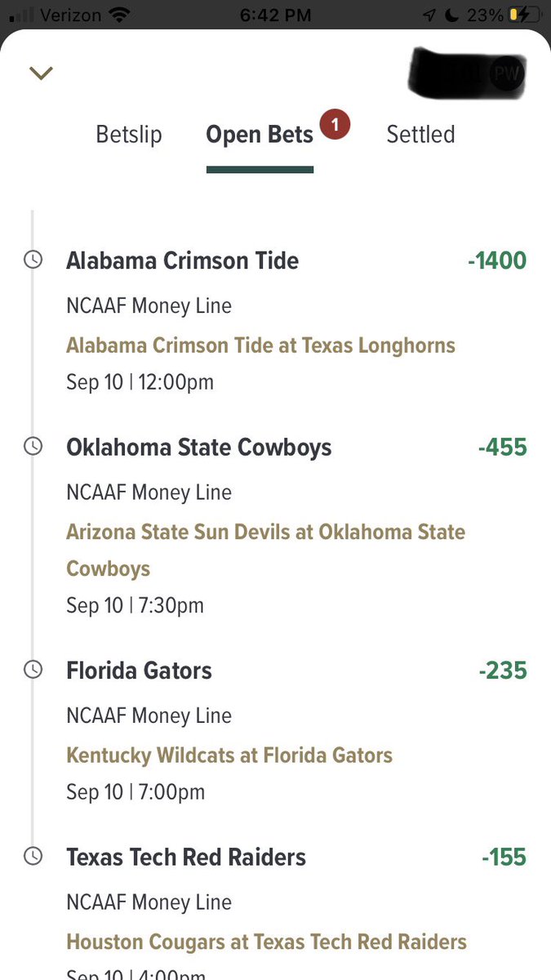Collapse the betslip panel with the chevron
This screenshot has width=551, height=980.
tap(41, 73)
